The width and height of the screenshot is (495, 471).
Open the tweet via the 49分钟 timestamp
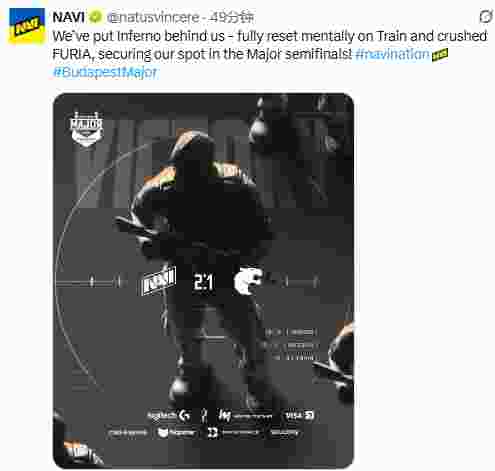[231, 17]
